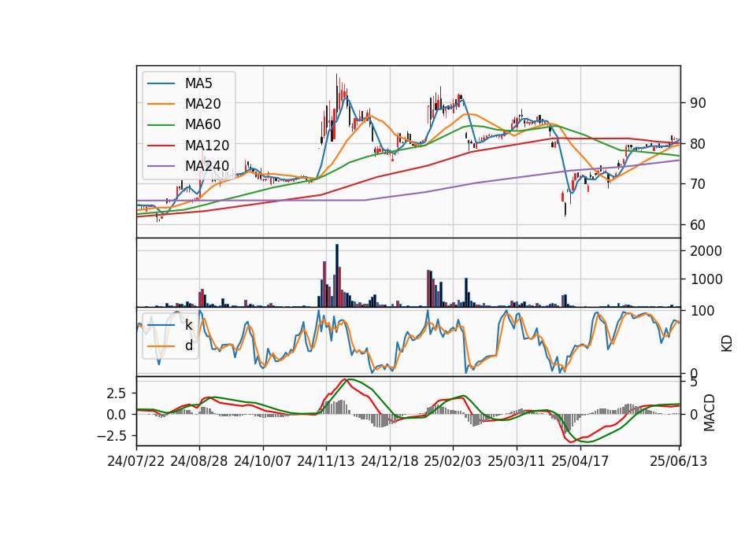Screen dimensions: 756x543
Task: Click the 25/06/13 date axis label
Action: pos(678,461)
